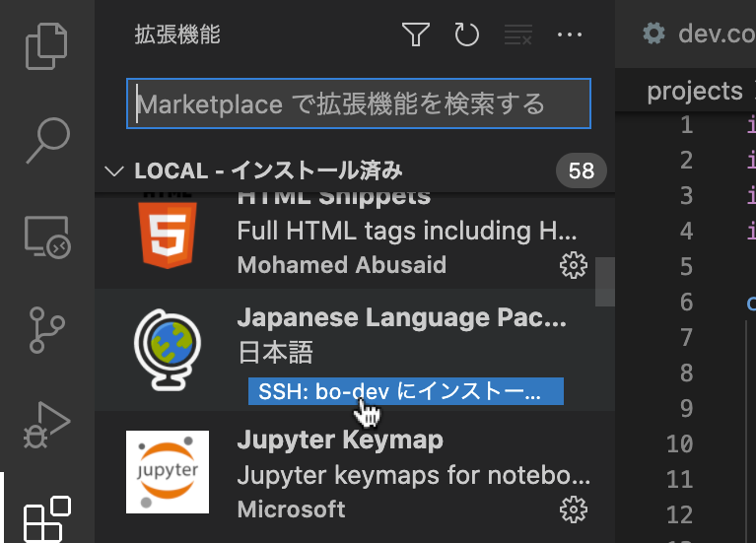Collapse the LOCAL installed extensions section

[x=113, y=170]
